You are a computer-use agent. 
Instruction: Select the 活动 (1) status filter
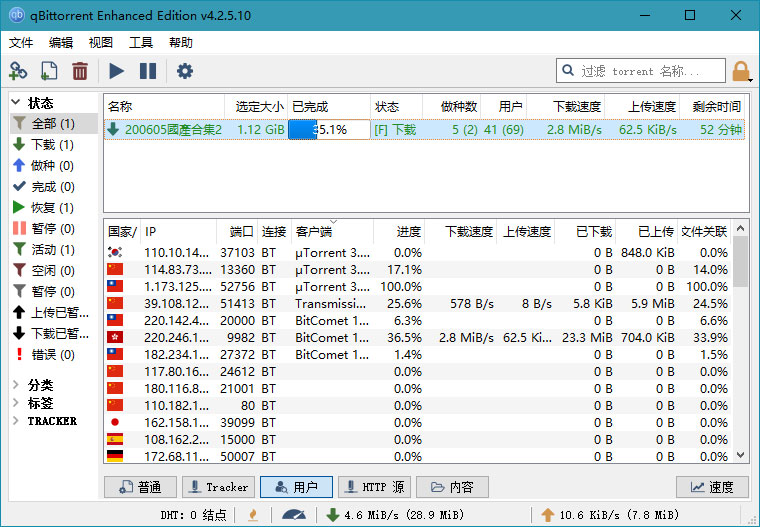[x=53, y=250]
